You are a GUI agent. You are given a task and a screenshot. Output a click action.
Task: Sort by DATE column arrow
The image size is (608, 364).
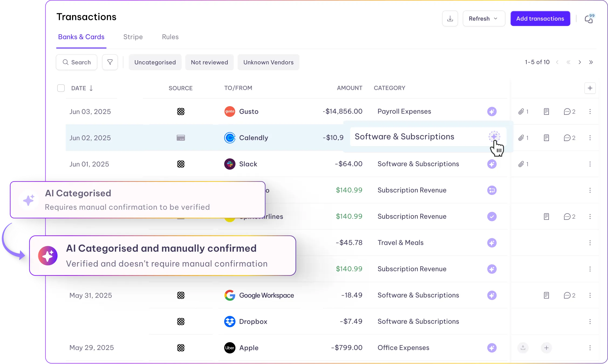pos(91,88)
